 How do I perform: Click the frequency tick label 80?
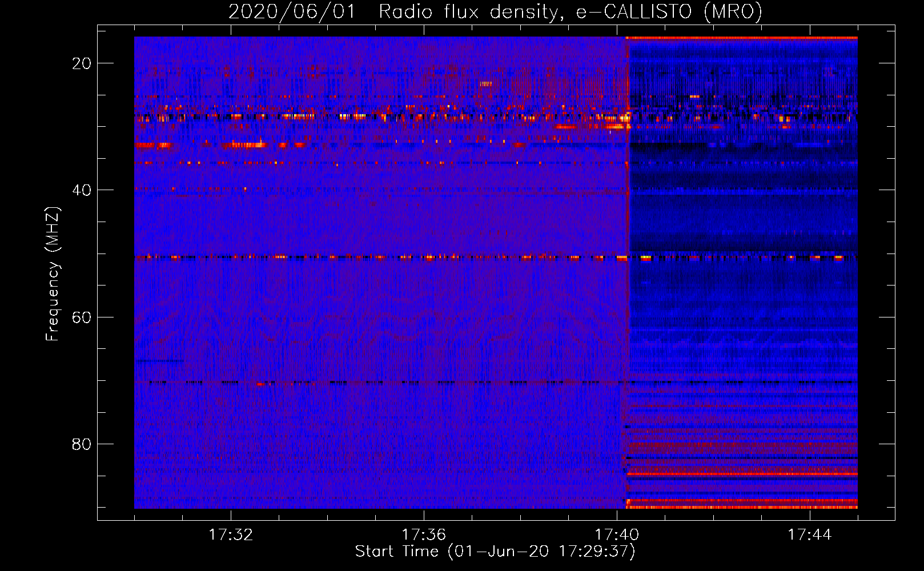(82, 444)
